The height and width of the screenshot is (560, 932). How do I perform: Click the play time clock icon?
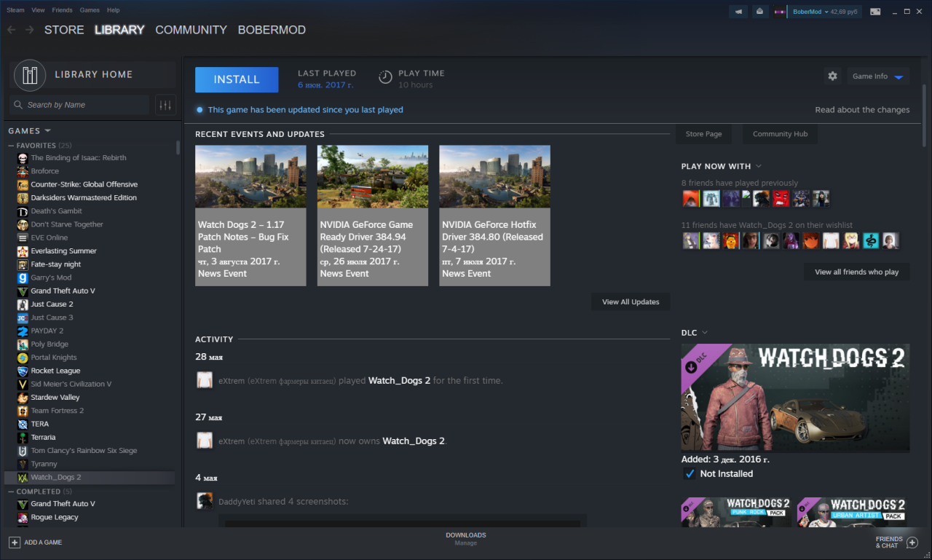[385, 77]
